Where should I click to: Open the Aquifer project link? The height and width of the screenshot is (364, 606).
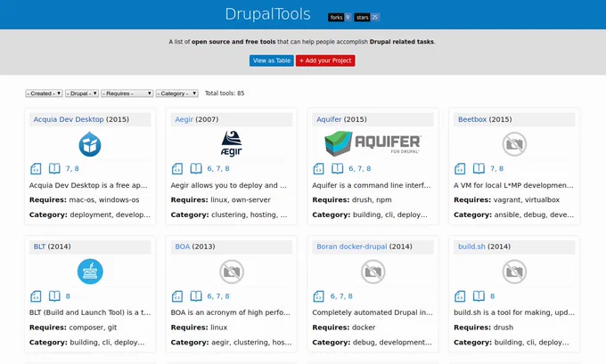329,119
